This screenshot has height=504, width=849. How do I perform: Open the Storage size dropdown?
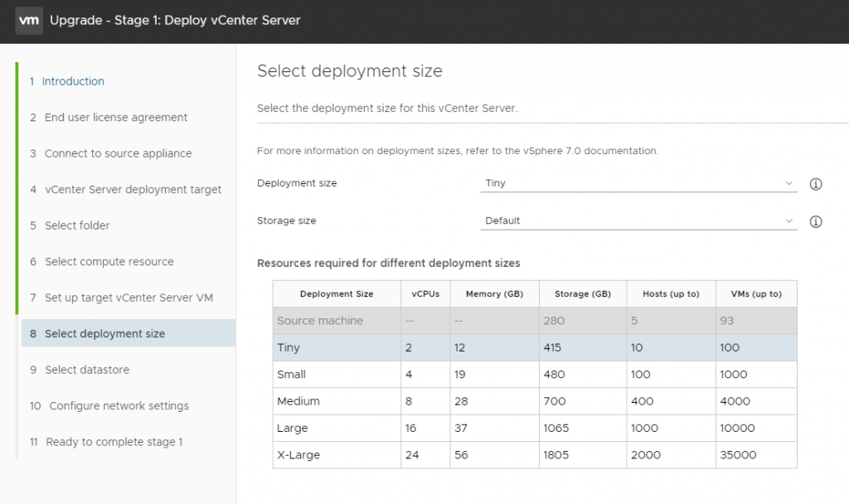coord(638,220)
